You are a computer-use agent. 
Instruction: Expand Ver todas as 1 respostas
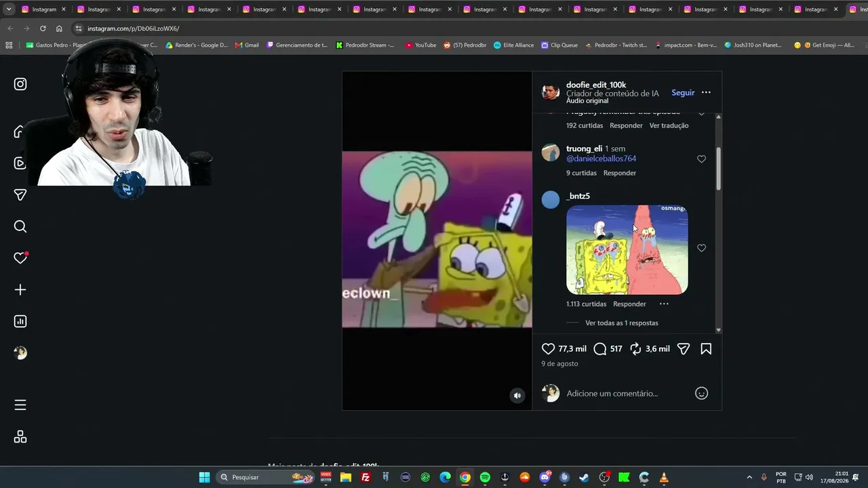[622, 323]
